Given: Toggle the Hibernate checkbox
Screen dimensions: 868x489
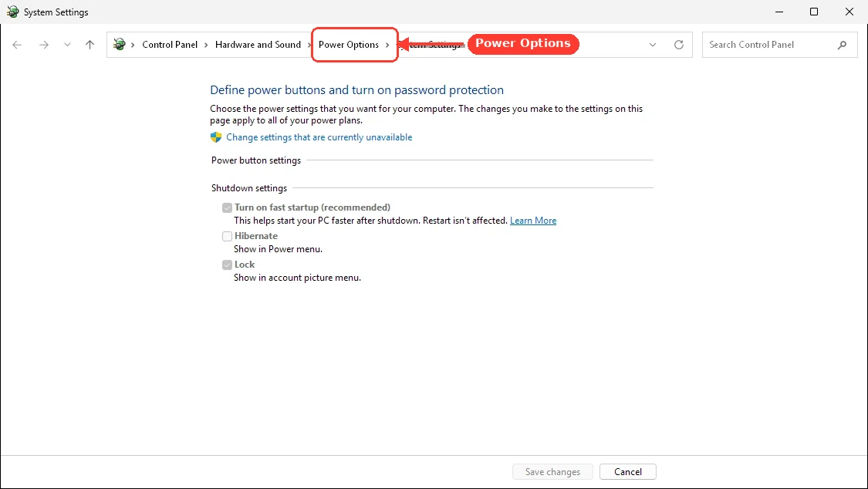Looking at the screenshot, I should [x=227, y=236].
